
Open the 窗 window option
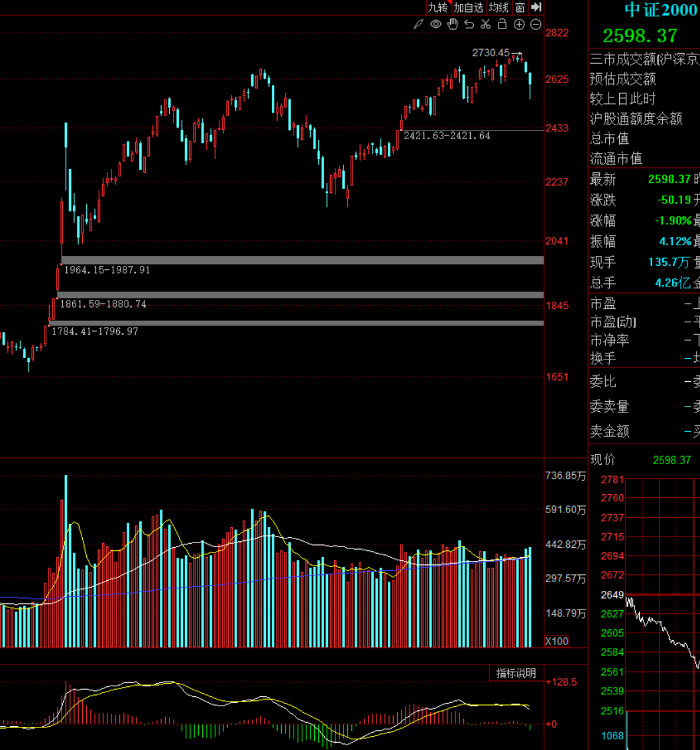pos(520,7)
